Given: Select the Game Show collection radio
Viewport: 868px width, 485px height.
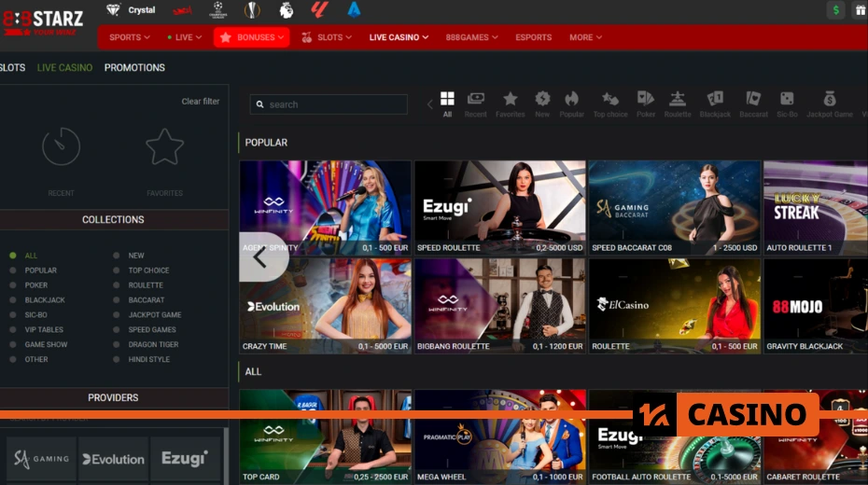Looking at the screenshot, I should [x=13, y=344].
